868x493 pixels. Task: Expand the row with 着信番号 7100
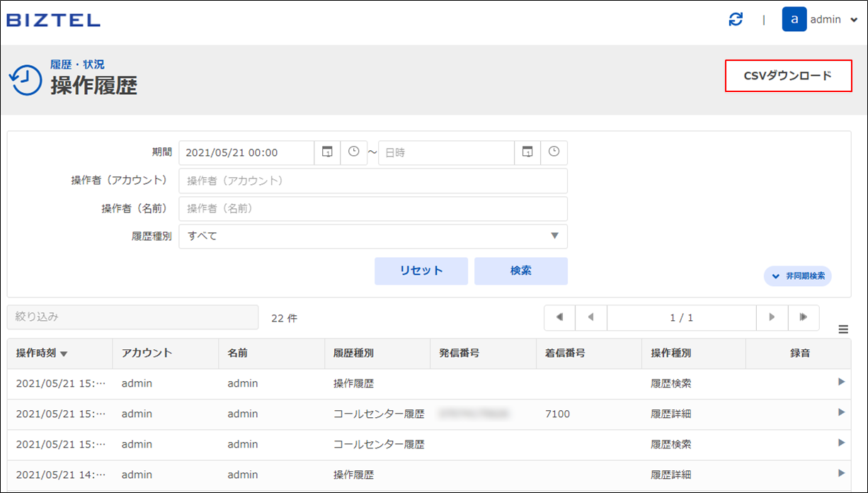pyautogui.click(x=842, y=412)
